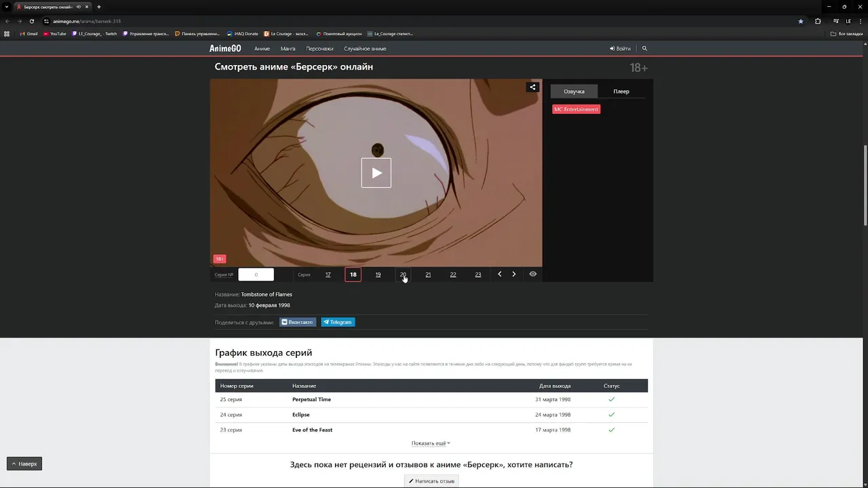Go to the next episode arrow
This screenshot has width=868, height=488.
click(514, 274)
